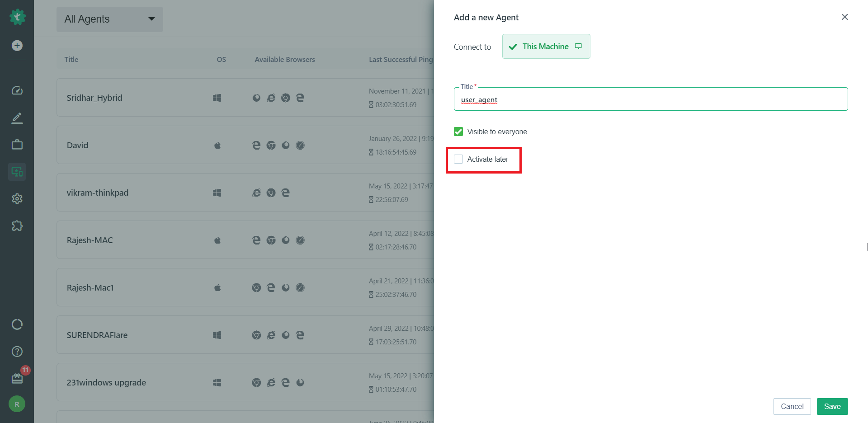This screenshot has height=423, width=868.
Task: Uncheck Visible to everyone checkbox
Action: coord(458,132)
